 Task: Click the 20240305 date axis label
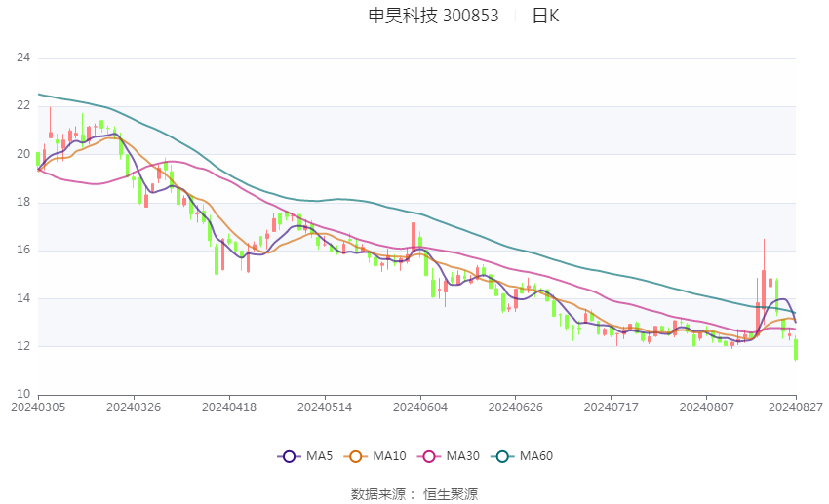pos(38,407)
